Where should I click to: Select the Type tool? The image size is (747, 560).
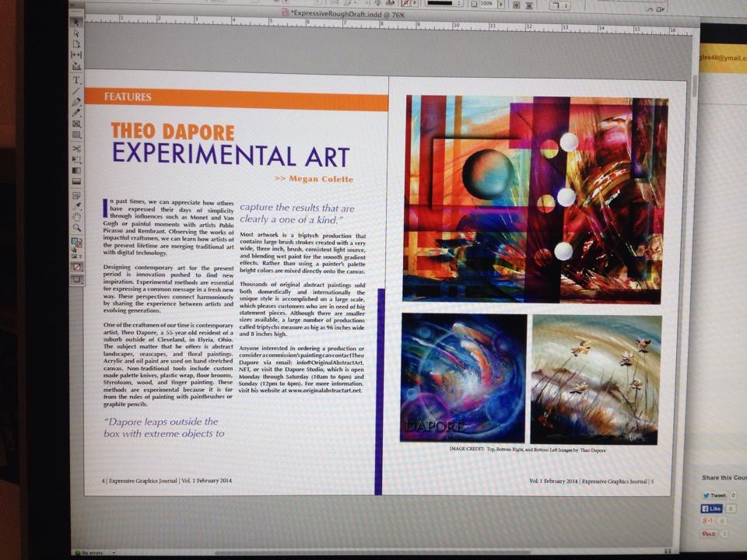pyautogui.click(x=77, y=80)
